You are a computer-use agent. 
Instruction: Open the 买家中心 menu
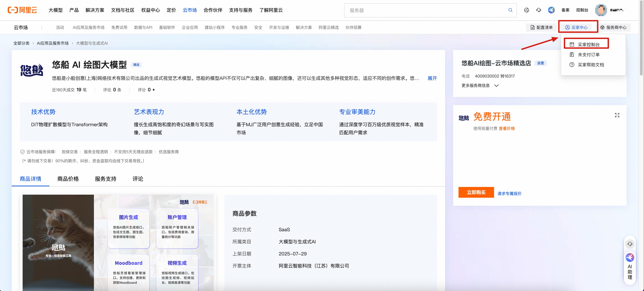click(x=576, y=28)
